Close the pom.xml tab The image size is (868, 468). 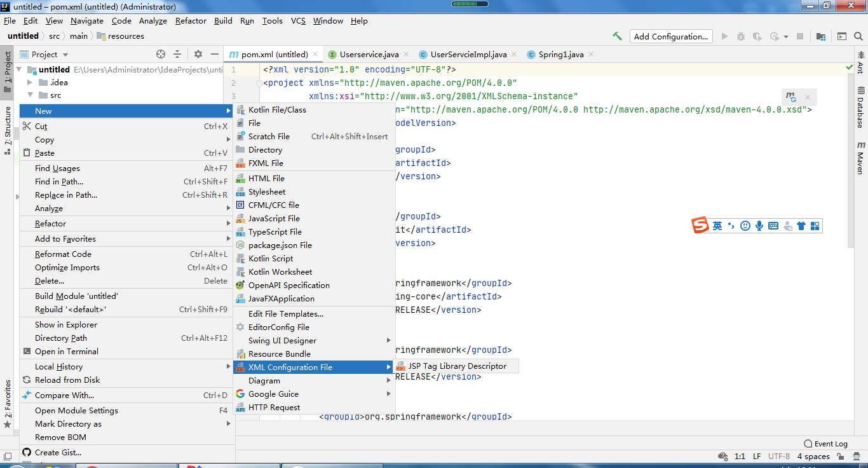tap(316, 55)
